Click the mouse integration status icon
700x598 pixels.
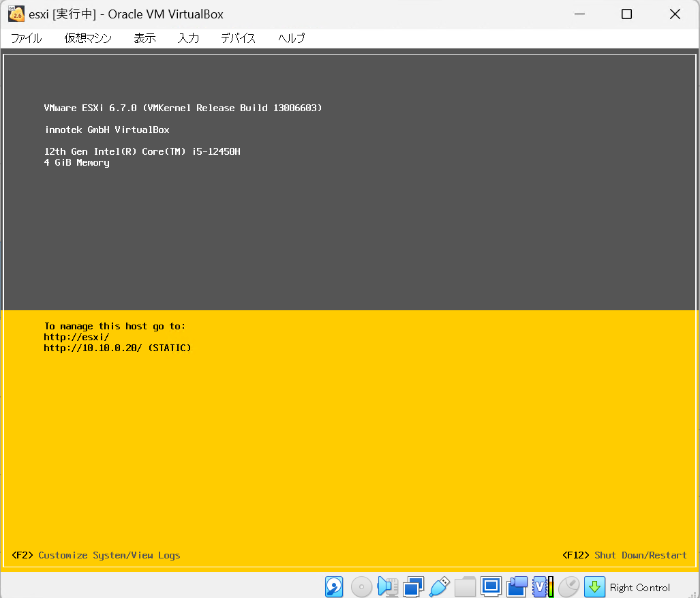(x=568, y=587)
